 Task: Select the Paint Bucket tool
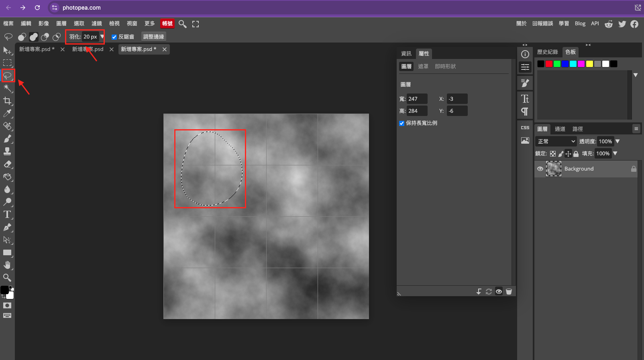pos(7,177)
